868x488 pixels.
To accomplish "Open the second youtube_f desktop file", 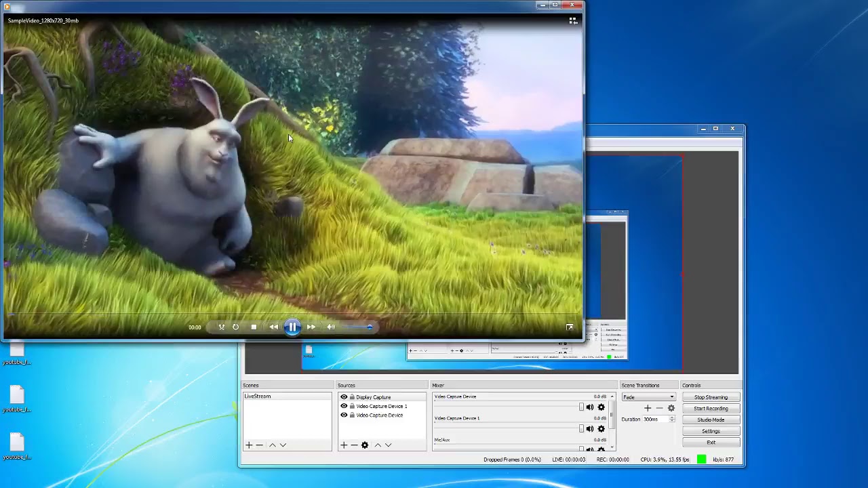I will pyautogui.click(x=16, y=399).
